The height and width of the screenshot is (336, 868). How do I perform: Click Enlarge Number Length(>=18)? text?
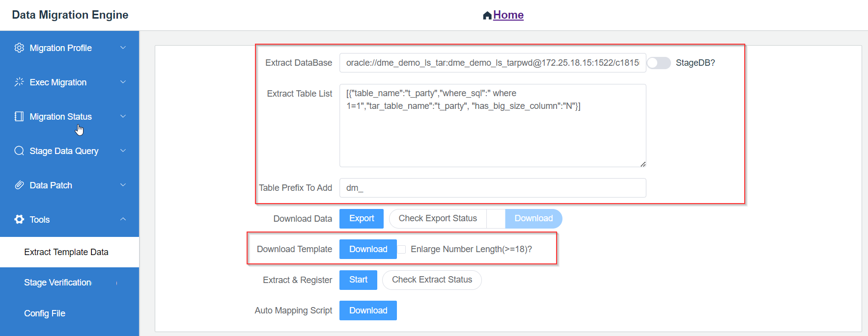471,249
